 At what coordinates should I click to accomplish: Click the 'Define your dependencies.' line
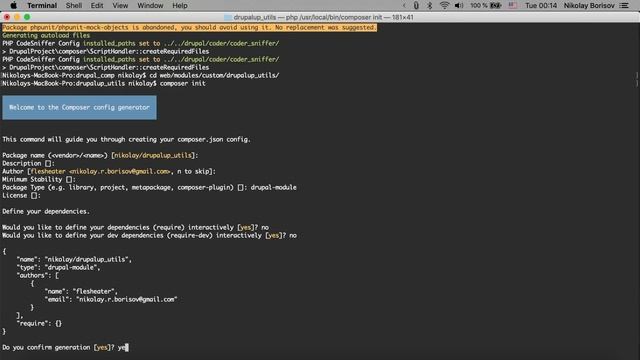pos(46,211)
